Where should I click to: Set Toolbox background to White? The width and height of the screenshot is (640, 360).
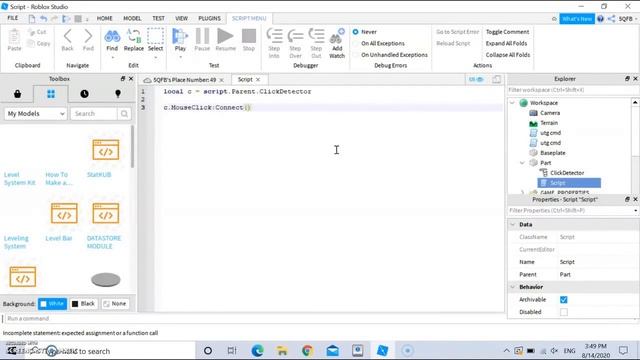click(x=52, y=304)
